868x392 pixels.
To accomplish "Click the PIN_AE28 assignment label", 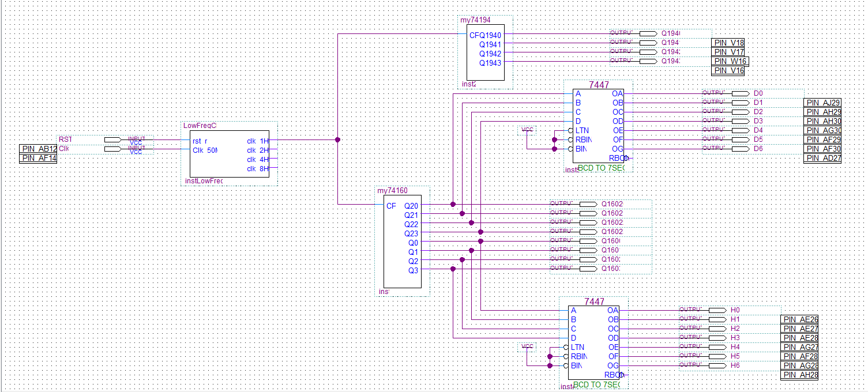I will (x=799, y=338).
